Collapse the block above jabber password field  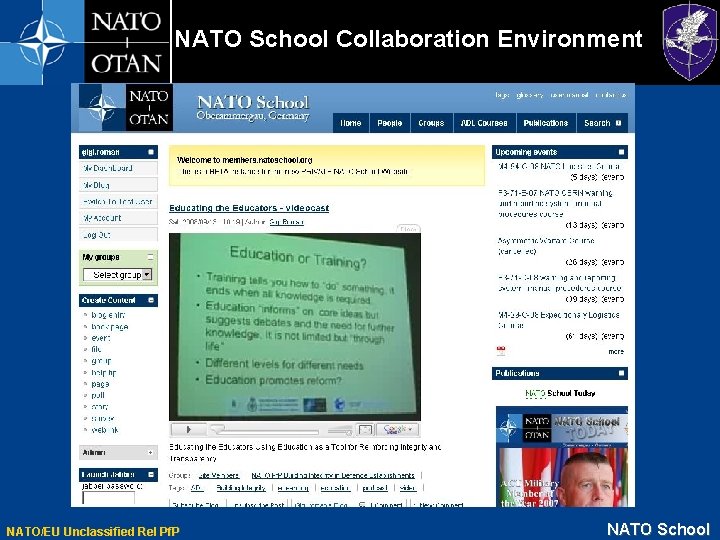[151, 474]
